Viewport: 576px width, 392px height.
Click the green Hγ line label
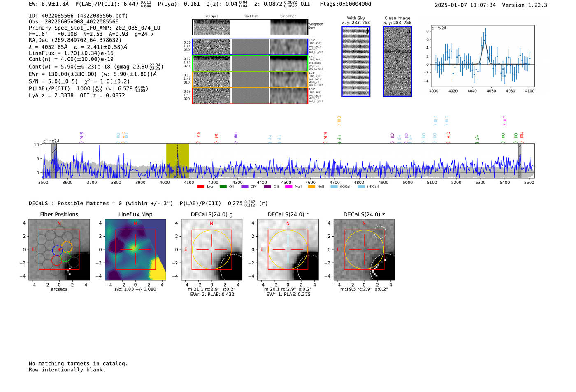(339, 139)
